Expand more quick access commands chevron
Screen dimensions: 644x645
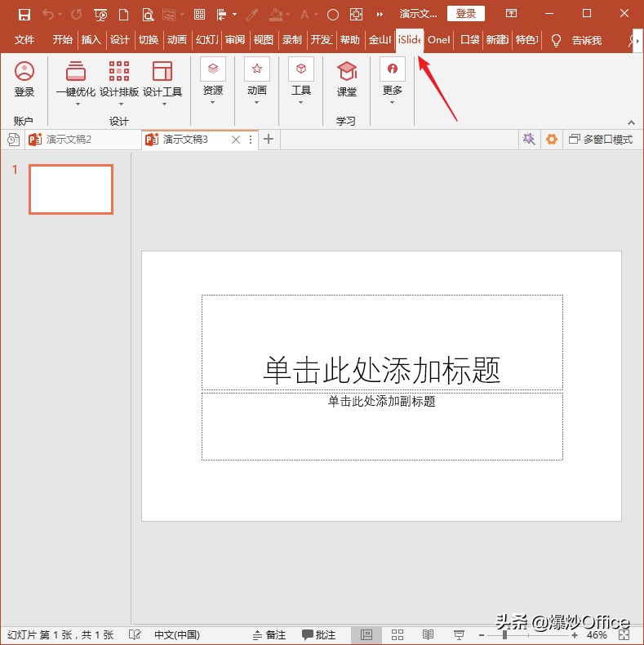pyautogui.click(x=380, y=15)
